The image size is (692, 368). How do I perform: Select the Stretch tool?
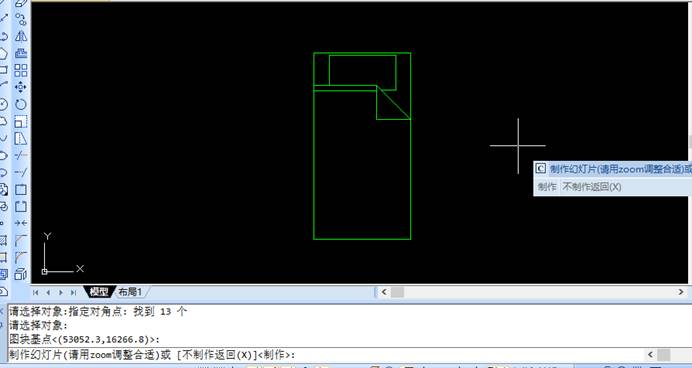coord(21,139)
